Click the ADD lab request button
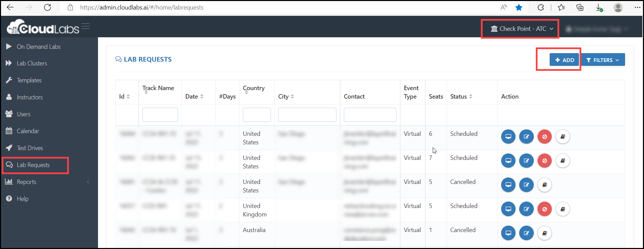 pos(564,60)
